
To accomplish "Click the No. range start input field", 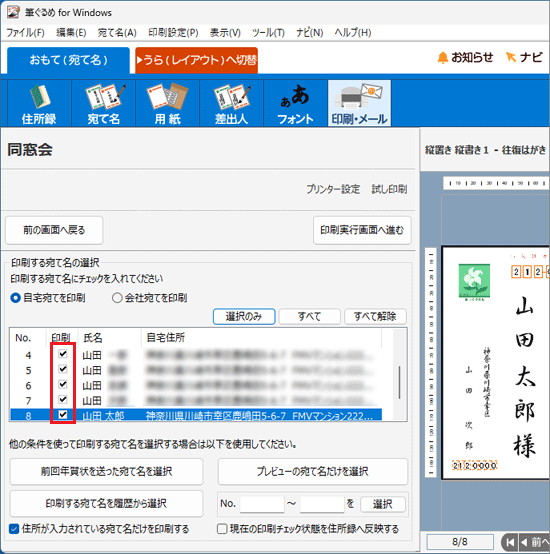I will pos(262,504).
